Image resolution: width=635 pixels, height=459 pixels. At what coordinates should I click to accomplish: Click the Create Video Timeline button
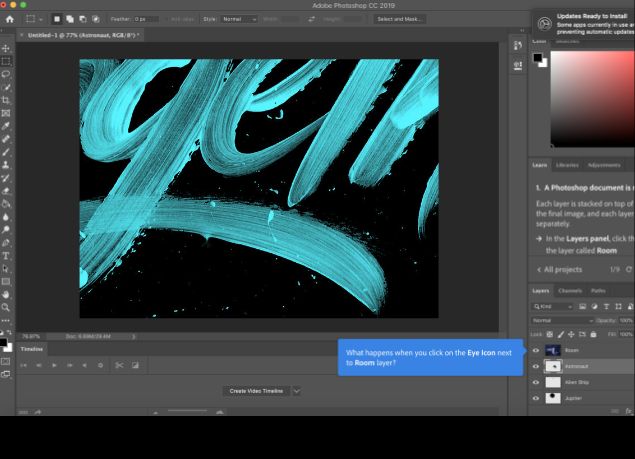point(256,391)
